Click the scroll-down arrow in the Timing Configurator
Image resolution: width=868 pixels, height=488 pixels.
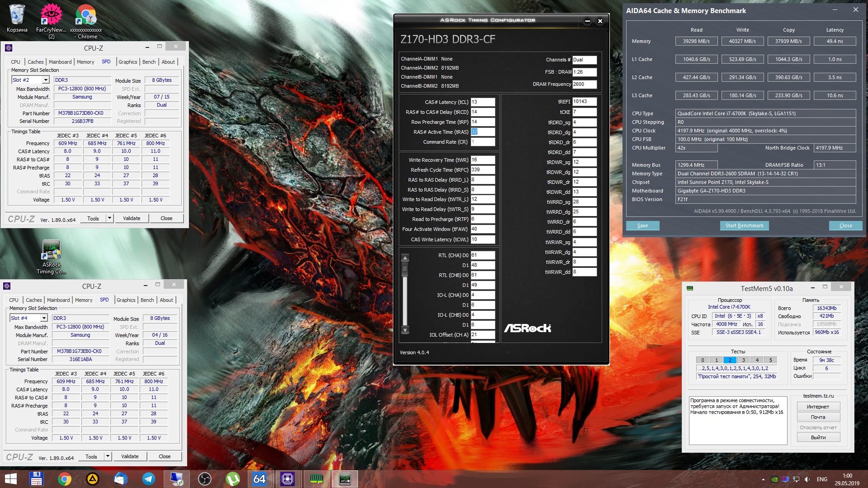pyautogui.click(x=405, y=330)
